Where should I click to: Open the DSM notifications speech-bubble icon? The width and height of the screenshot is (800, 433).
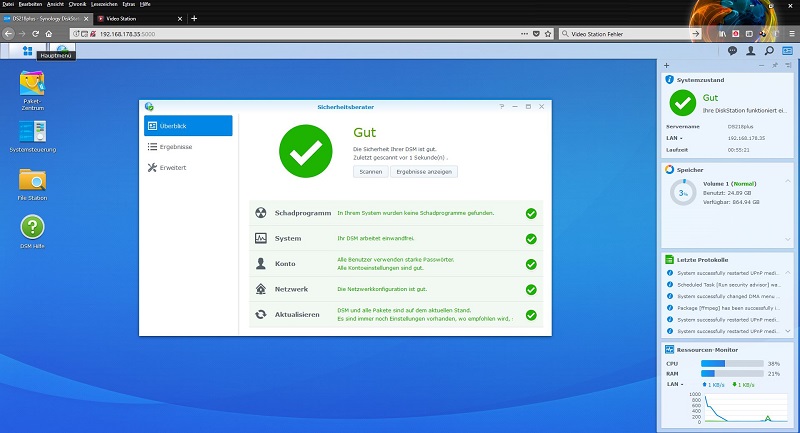(732, 50)
